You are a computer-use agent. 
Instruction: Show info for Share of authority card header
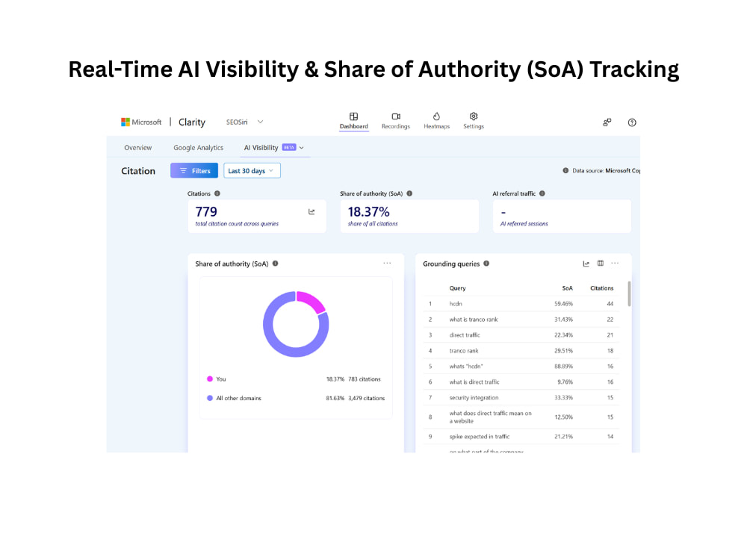point(409,193)
